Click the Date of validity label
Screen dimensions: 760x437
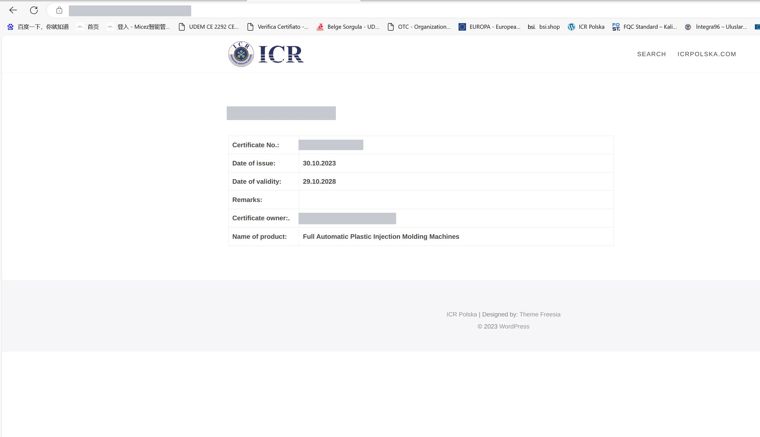click(x=256, y=182)
